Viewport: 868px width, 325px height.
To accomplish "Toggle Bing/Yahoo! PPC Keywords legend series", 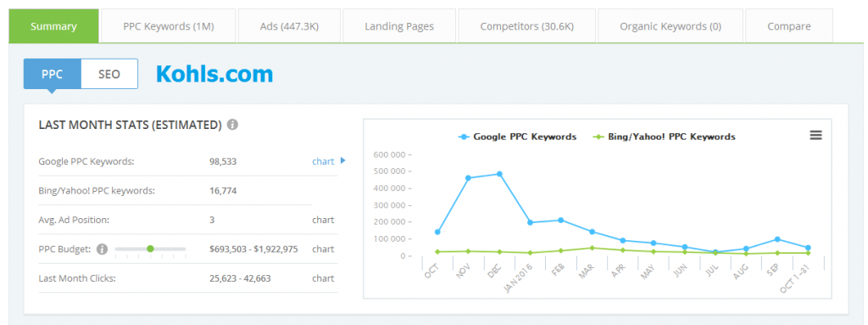I will [664, 137].
